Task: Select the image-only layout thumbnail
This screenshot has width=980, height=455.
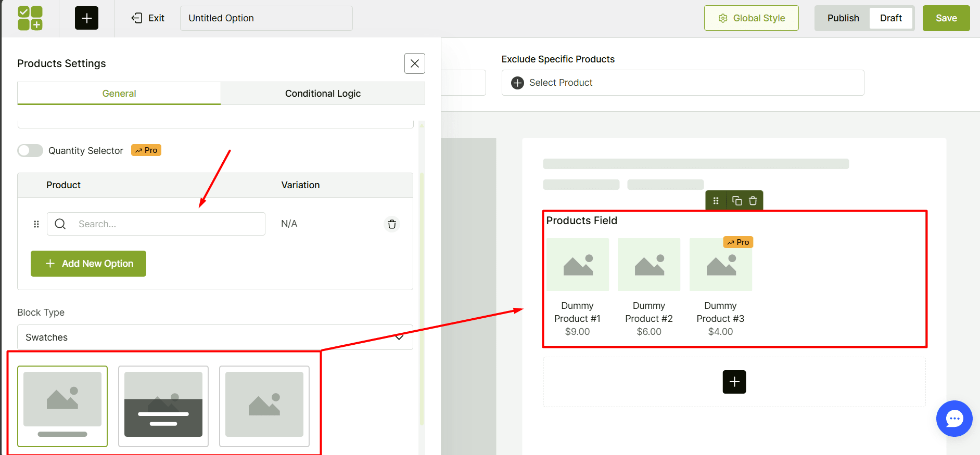Action: 264,406
